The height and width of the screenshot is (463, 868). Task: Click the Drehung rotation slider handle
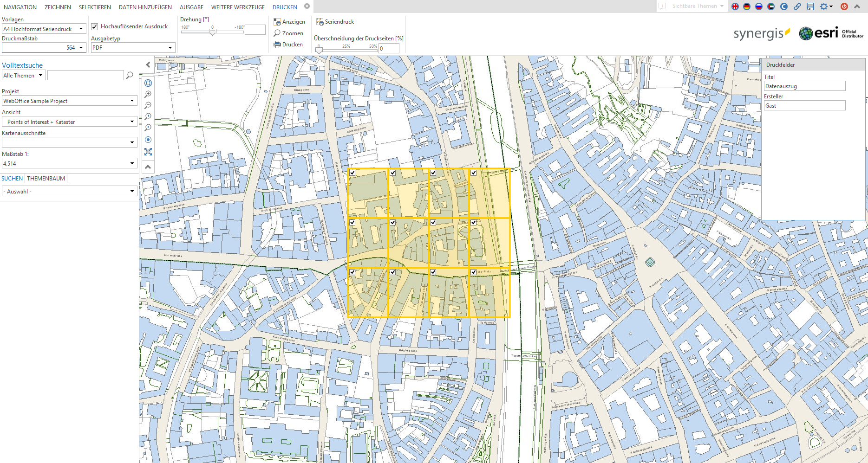[213, 32]
